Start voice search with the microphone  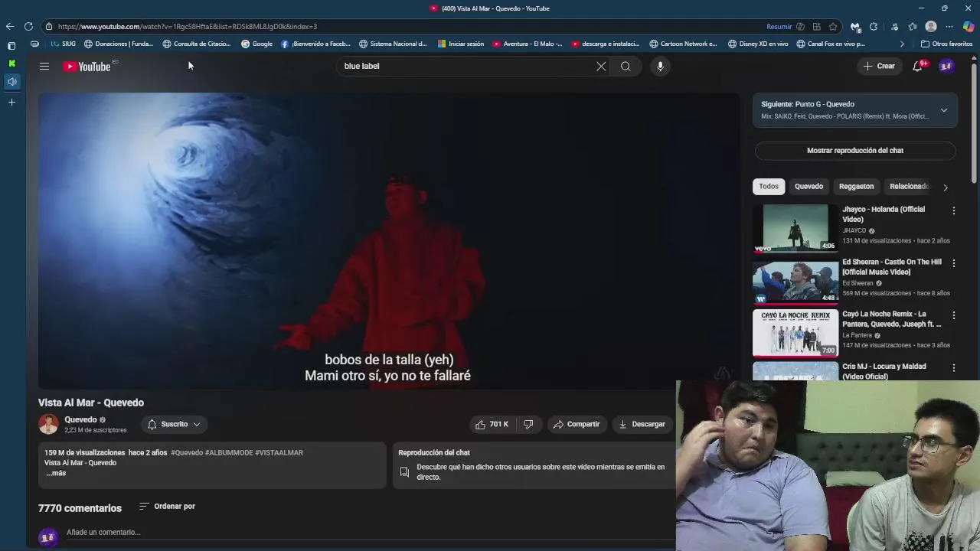660,67
